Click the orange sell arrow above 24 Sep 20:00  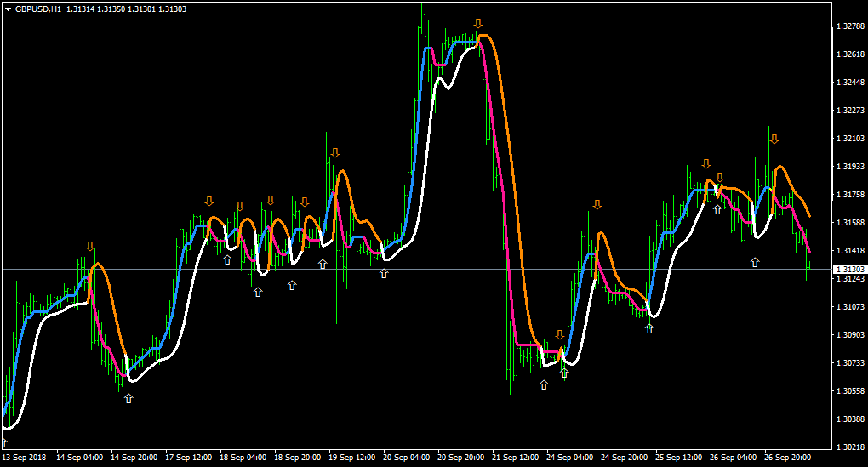tap(597, 205)
